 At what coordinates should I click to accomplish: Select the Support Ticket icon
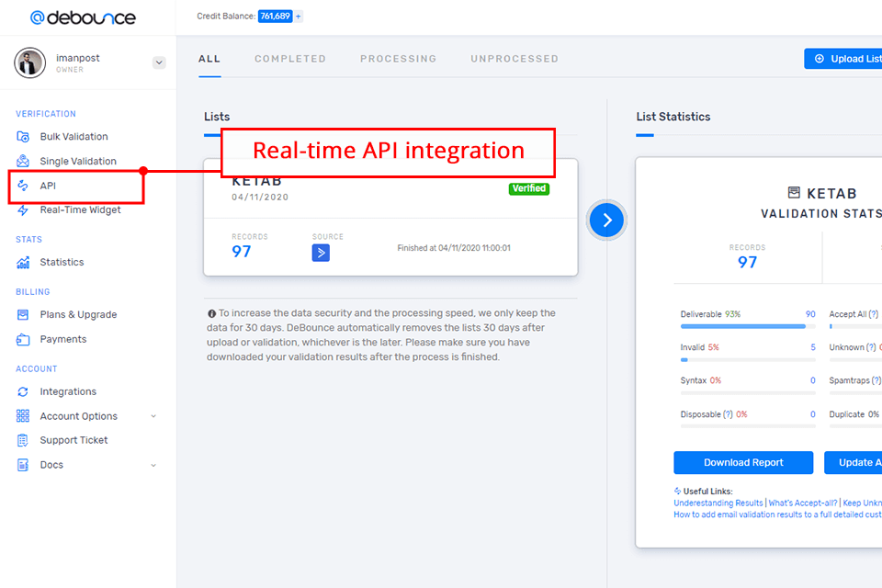tap(23, 440)
